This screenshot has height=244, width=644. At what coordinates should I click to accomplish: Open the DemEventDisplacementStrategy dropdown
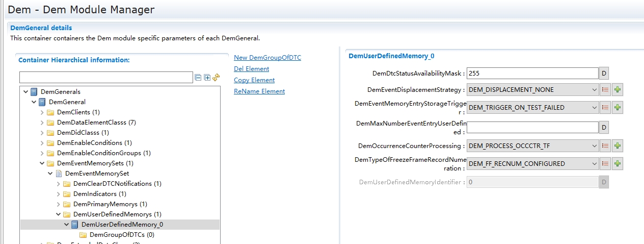[595, 90]
